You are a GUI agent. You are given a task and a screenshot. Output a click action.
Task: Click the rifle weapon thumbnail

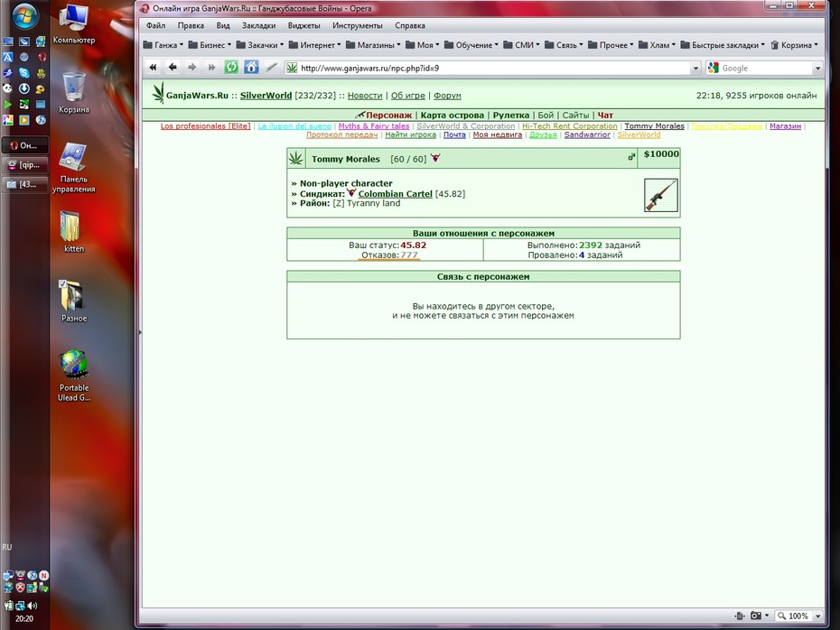pos(660,195)
